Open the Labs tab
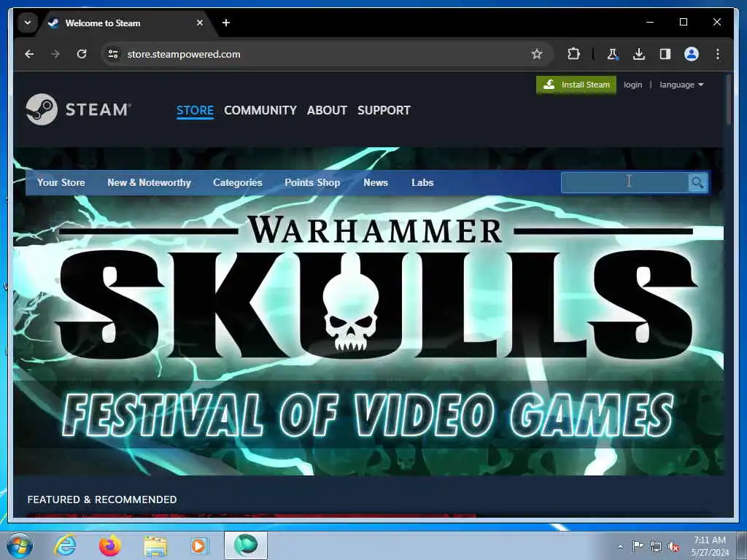 point(422,183)
